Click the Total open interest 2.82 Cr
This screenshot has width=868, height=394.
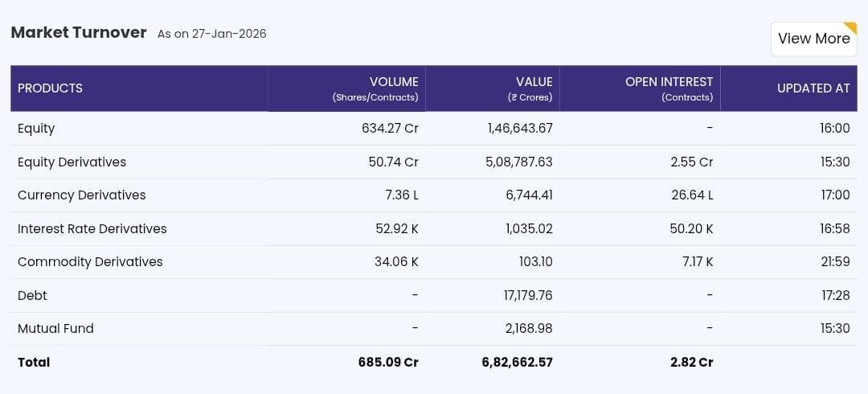coord(691,363)
